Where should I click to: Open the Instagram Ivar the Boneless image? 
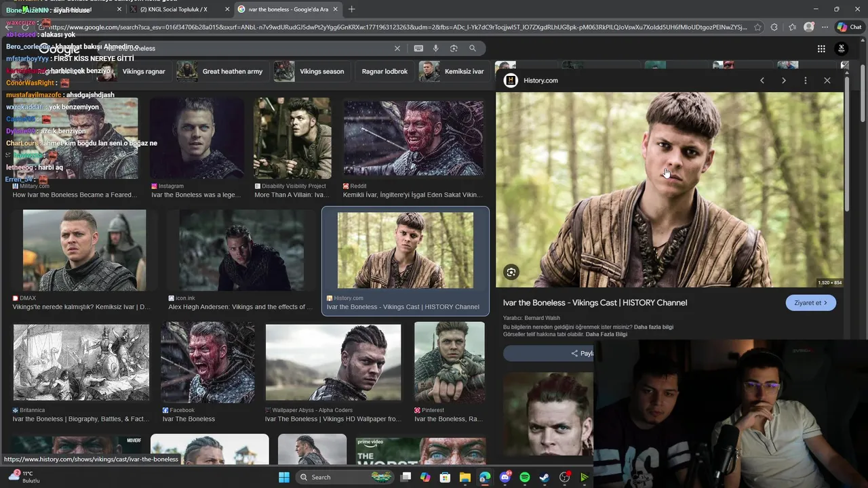197,138
